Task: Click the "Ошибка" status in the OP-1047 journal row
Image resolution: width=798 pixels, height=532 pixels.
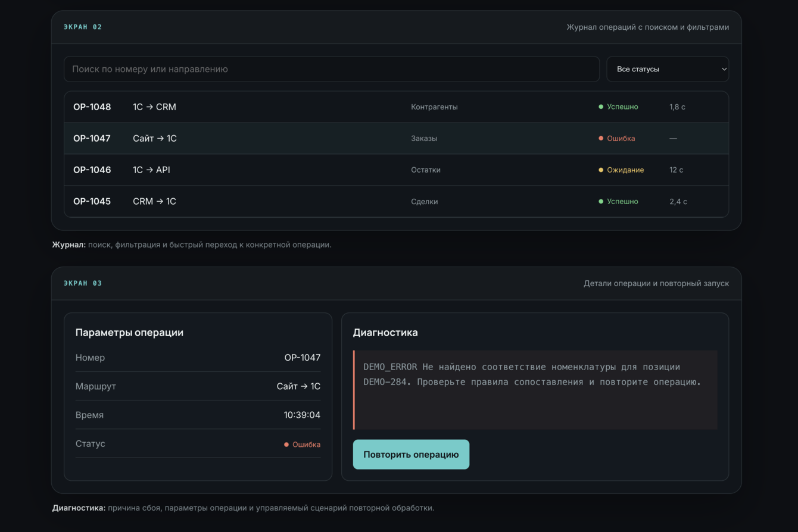Action: coord(617,139)
